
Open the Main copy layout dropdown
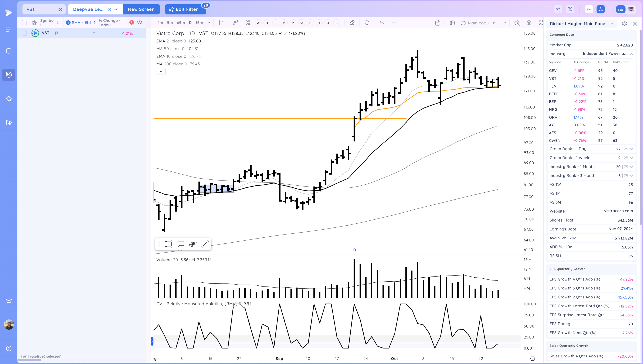(x=505, y=23)
